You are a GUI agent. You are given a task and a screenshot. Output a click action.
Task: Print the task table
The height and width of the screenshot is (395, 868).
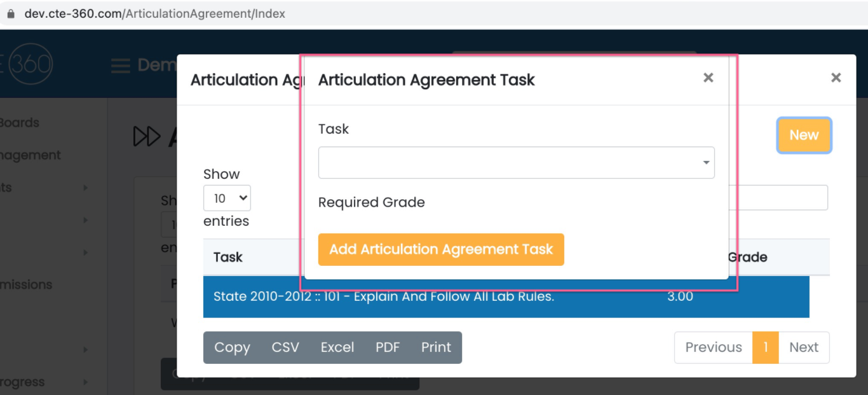(x=436, y=347)
